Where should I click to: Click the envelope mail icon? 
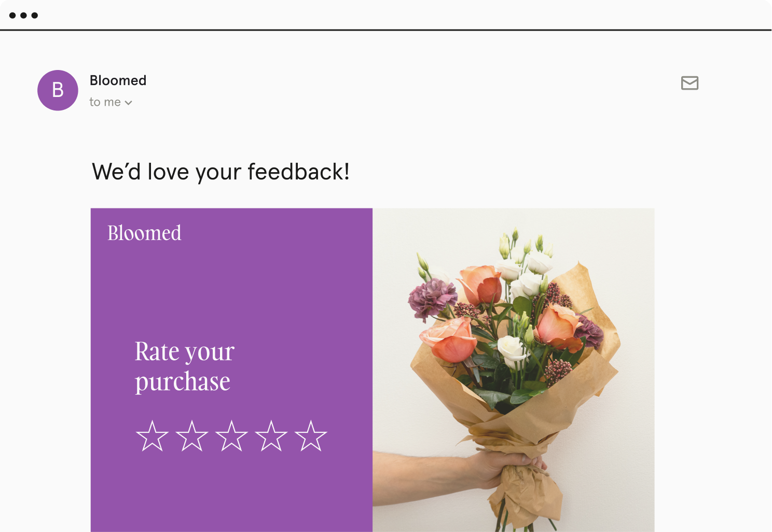click(x=690, y=83)
